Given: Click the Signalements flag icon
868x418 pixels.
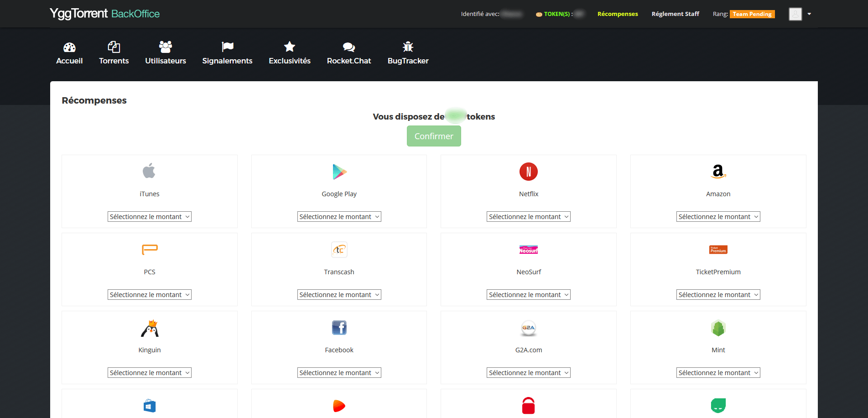Looking at the screenshot, I should point(227,47).
